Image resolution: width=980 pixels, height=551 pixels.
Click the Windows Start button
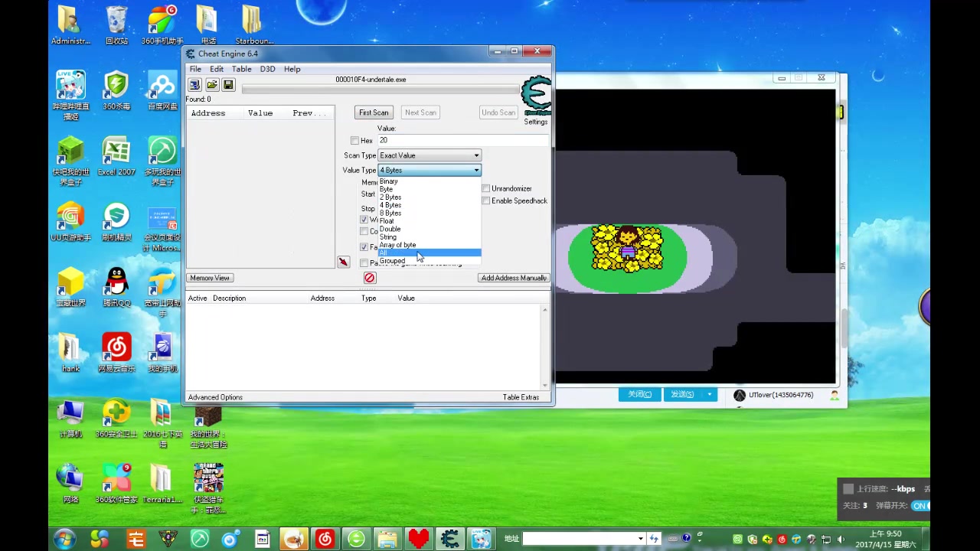pos(64,539)
